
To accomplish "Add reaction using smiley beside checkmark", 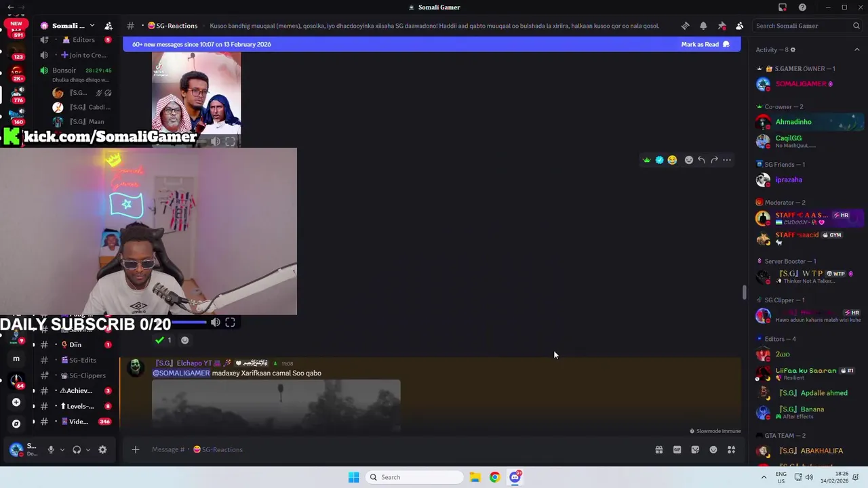I will click(x=184, y=340).
